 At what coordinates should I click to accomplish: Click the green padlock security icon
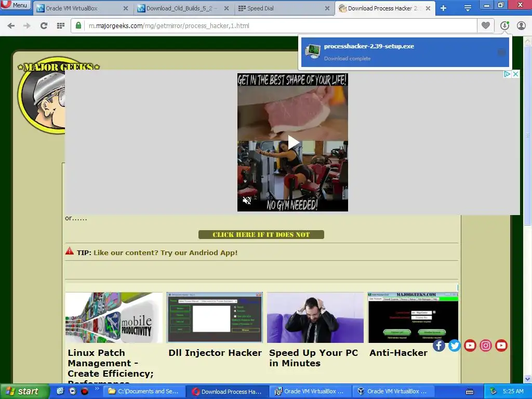coord(78,25)
